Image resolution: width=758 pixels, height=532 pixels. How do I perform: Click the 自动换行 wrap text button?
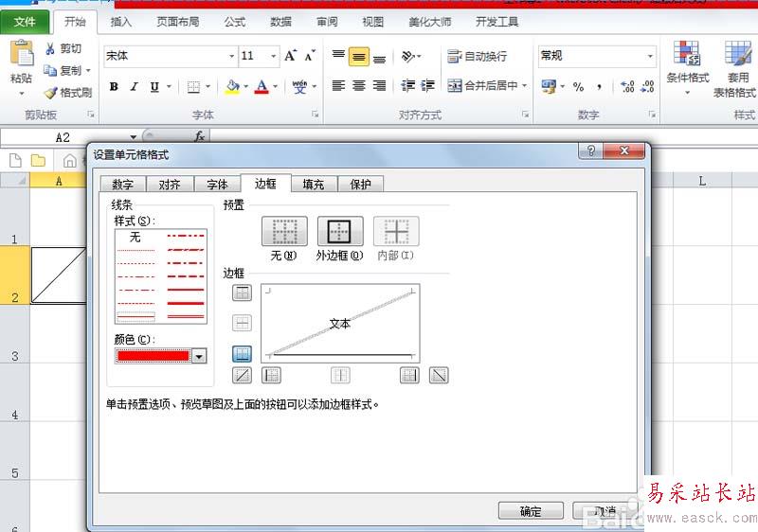point(478,57)
